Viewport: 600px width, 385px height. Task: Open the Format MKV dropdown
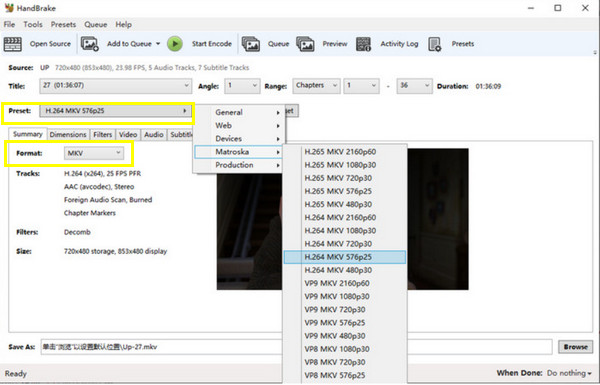pyautogui.click(x=94, y=153)
